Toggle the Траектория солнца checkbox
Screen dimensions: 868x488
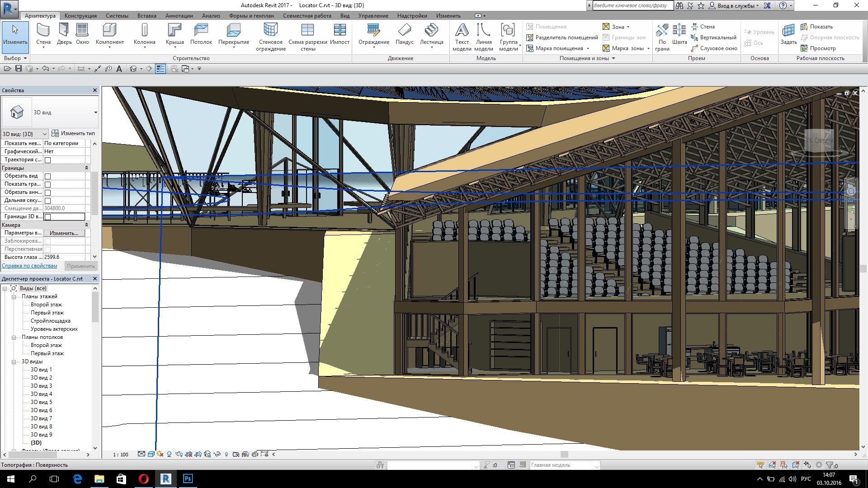(x=47, y=160)
